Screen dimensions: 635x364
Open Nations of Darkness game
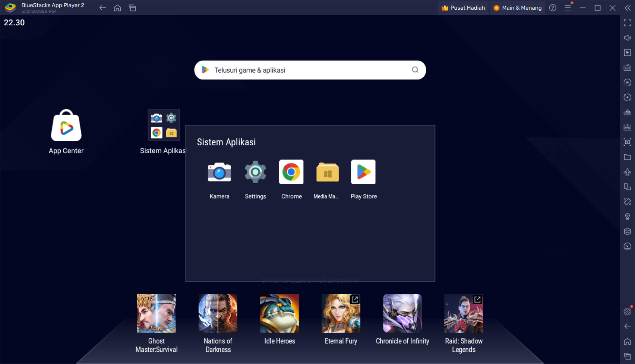218,313
